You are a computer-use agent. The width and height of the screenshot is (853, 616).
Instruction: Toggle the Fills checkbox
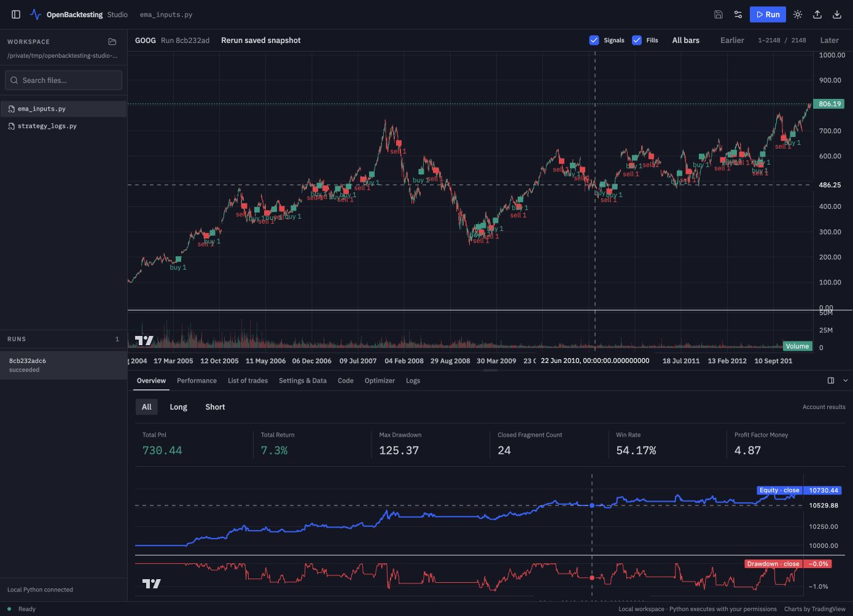(x=637, y=40)
